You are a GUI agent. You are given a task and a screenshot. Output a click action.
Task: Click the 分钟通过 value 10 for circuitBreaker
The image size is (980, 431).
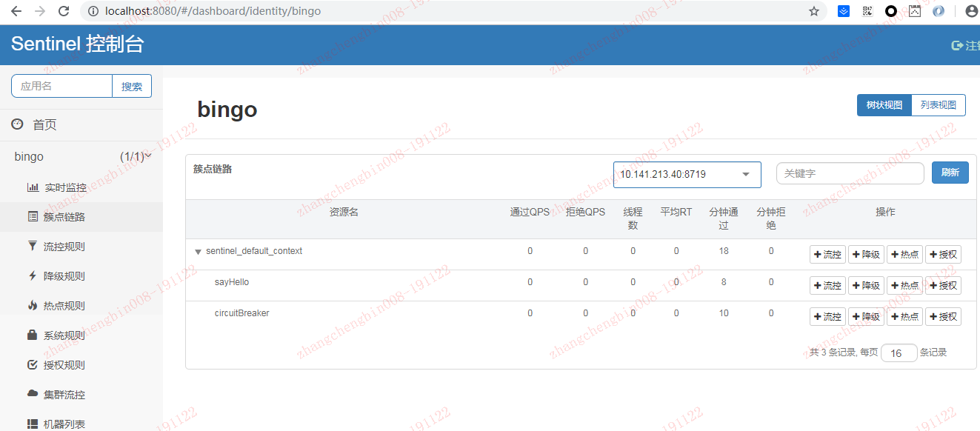pyautogui.click(x=724, y=313)
